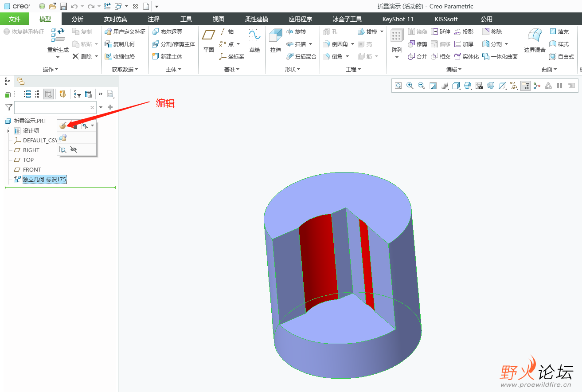This screenshot has width=582, height=392.
Task: Click the User-Defined Feature (用户定义特征) button
Action: tap(125, 32)
